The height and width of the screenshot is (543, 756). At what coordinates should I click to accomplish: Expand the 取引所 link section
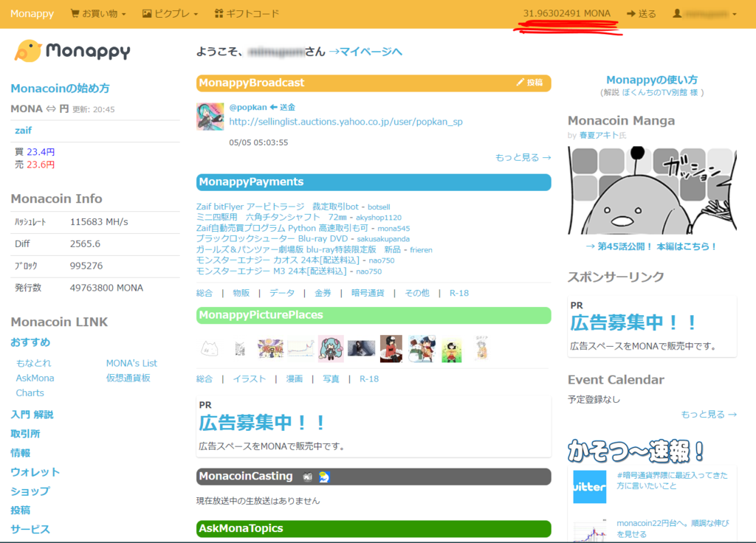pyautogui.click(x=25, y=434)
